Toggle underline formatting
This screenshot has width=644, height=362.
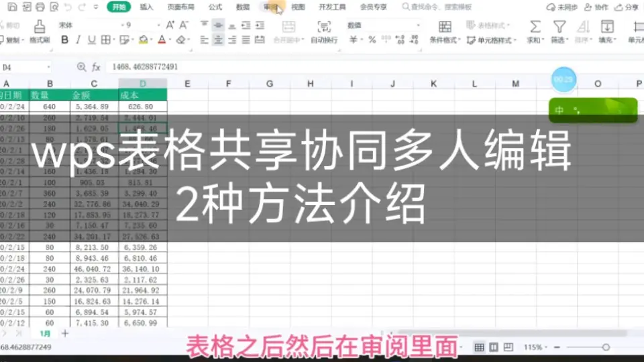(92, 40)
